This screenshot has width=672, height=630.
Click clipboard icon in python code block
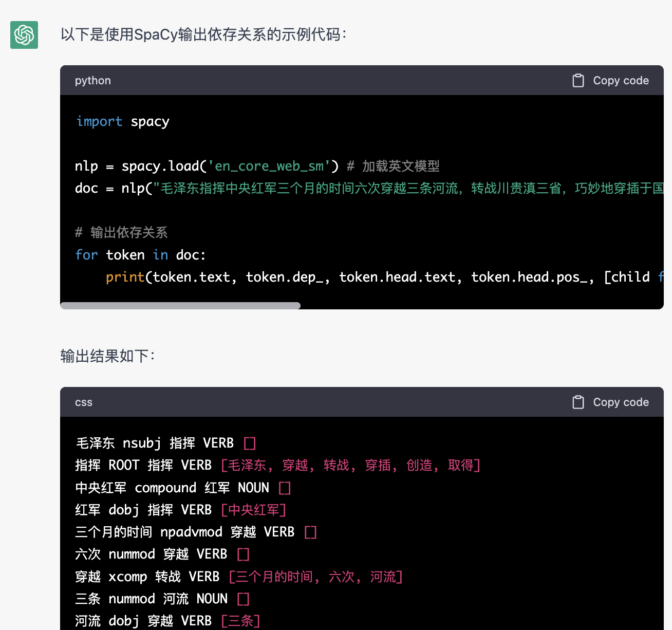coord(578,81)
